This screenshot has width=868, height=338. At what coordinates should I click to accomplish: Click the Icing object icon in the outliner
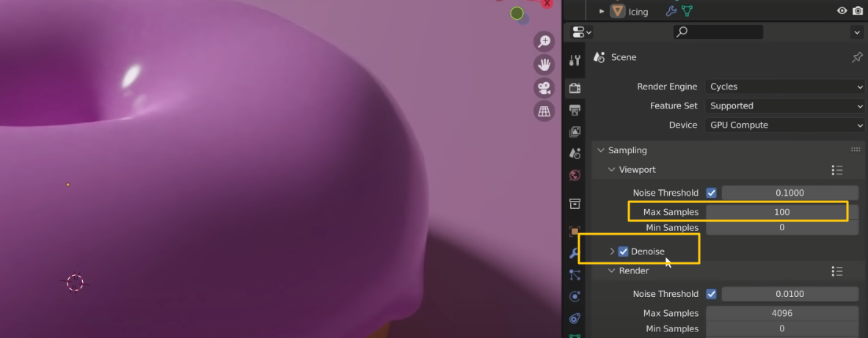click(x=617, y=11)
